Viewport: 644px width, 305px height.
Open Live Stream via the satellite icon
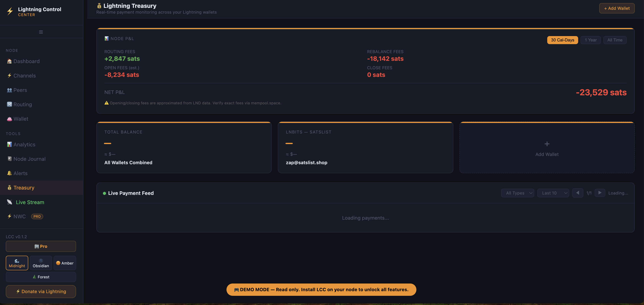[x=9, y=202]
